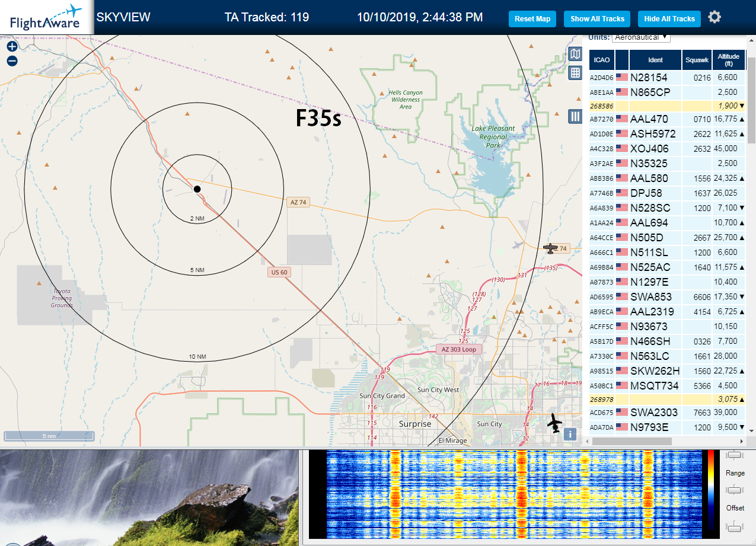This screenshot has width=756, height=546.
Task: Select the propeller aircraft icon near route 74
Action: tap(551, 248)
